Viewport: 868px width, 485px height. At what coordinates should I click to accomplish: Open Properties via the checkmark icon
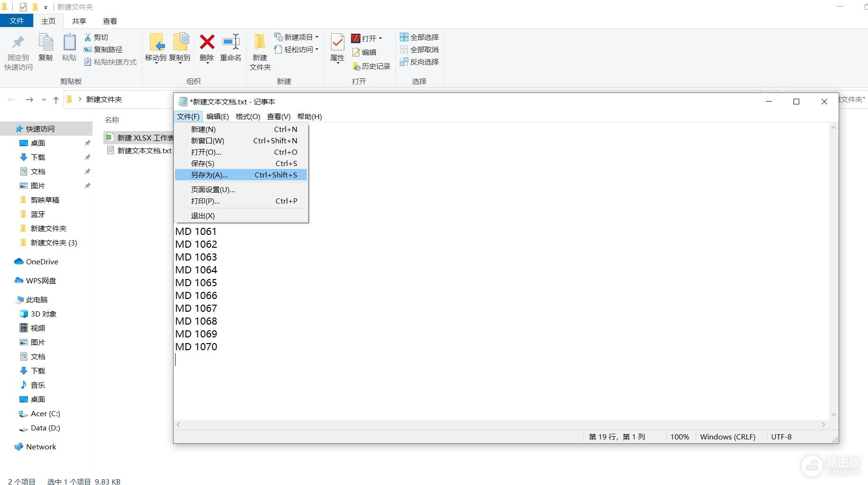tap(337, 43)
